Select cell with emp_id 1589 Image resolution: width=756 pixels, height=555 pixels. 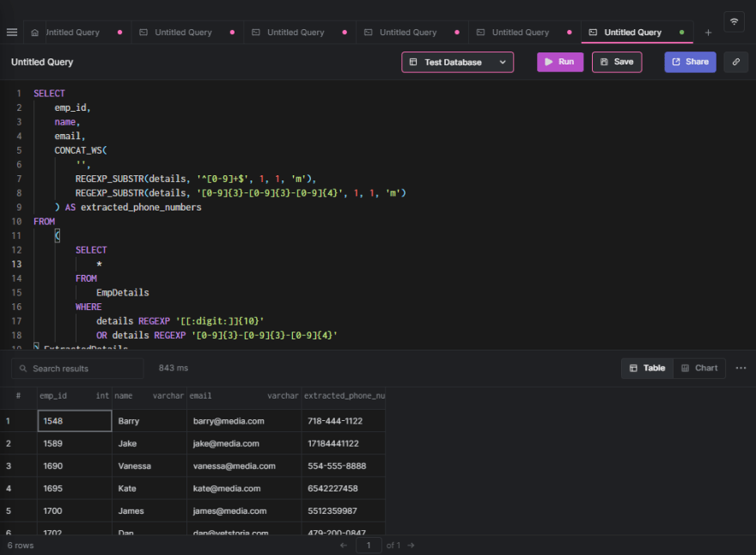pos(74,443)
